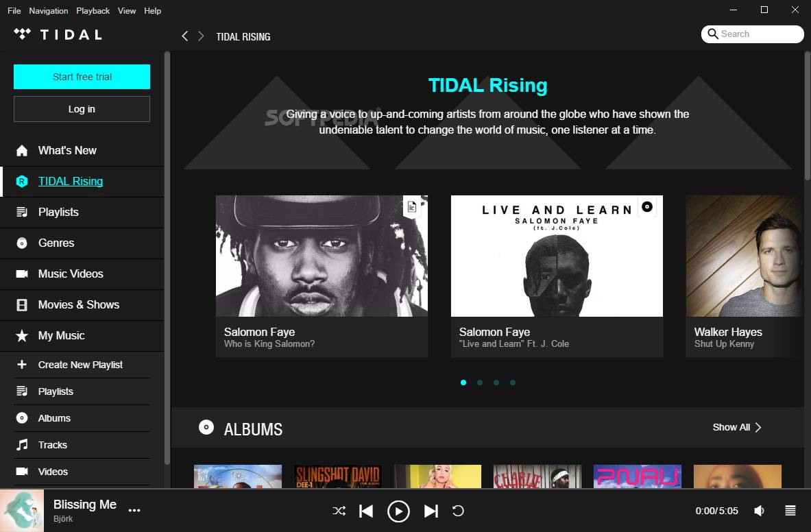
Task: Select the fourth carousel page dot
Action: [513, 383]
